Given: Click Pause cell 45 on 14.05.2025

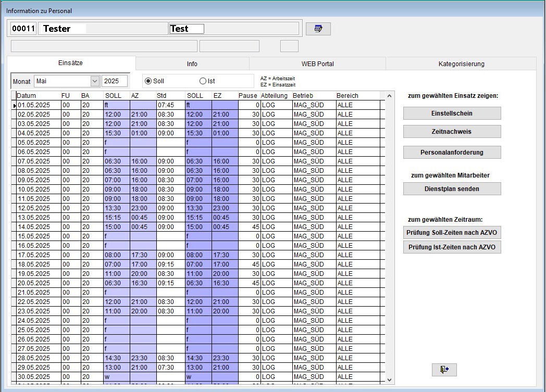Looking at the screenshot, I should click(249, 227).
